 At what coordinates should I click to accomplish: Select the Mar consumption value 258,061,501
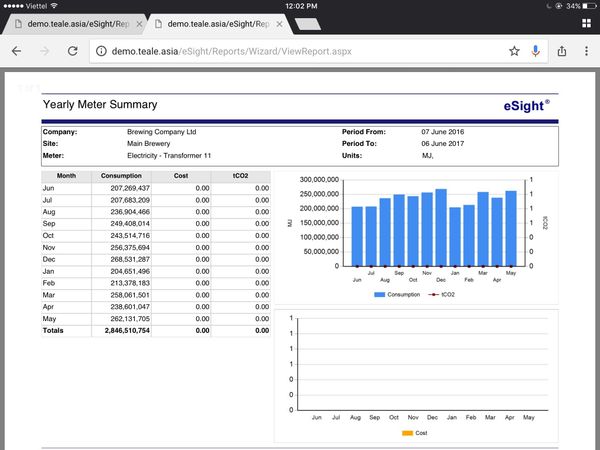click(x=130, y=295)
